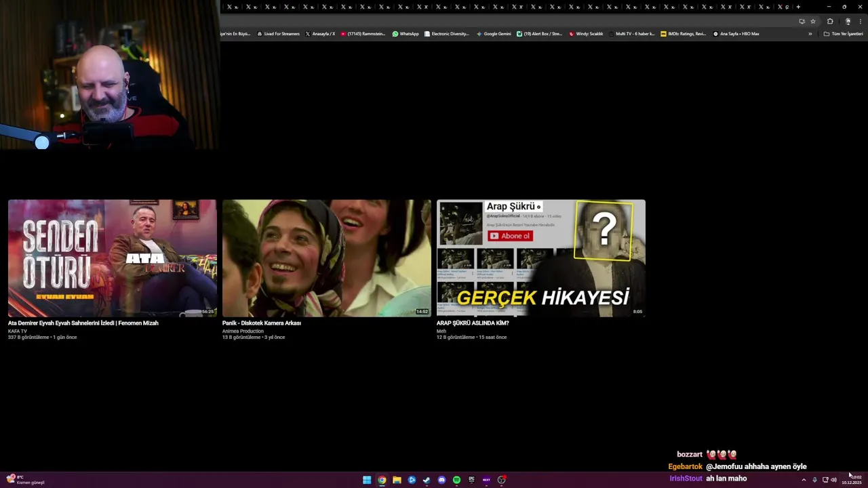Viewport: 868px width, 488px height.
Task: Open title 'Panik - Diskotek Kamera Arkası'
Action: (x=262, y=323)
